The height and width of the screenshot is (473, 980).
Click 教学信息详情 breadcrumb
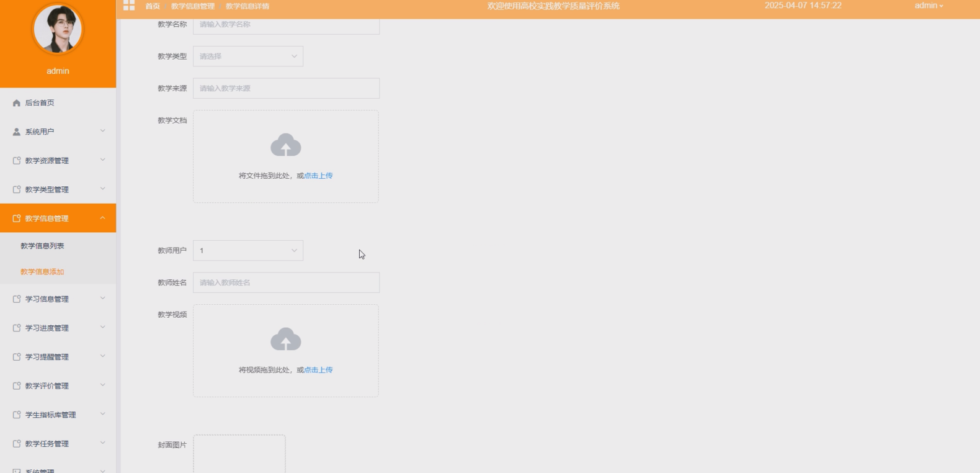coord(247,6)
